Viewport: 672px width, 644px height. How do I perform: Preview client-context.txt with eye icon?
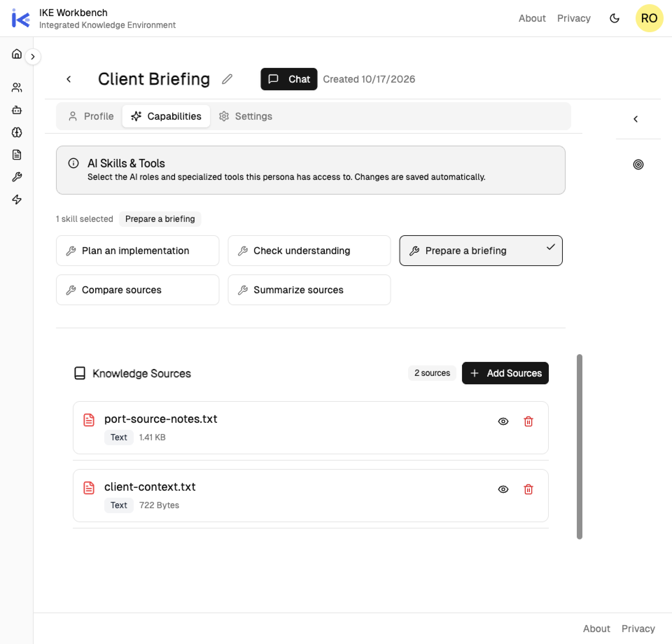(503, 489)
